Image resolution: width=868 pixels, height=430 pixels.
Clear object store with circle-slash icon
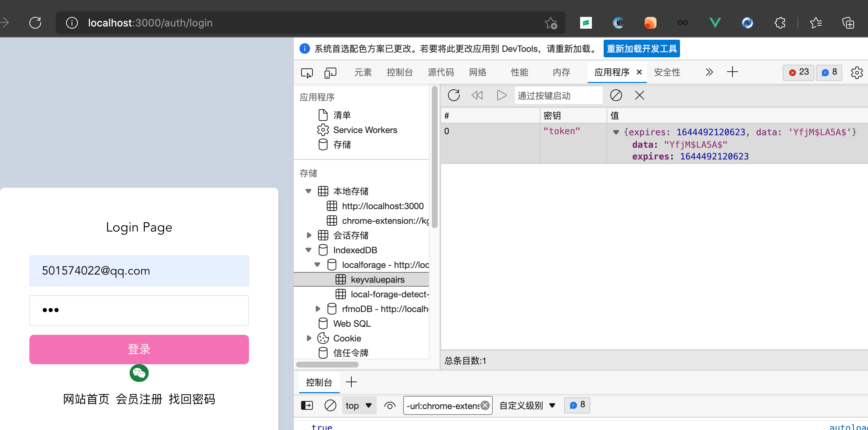click(x=616, y=96)
